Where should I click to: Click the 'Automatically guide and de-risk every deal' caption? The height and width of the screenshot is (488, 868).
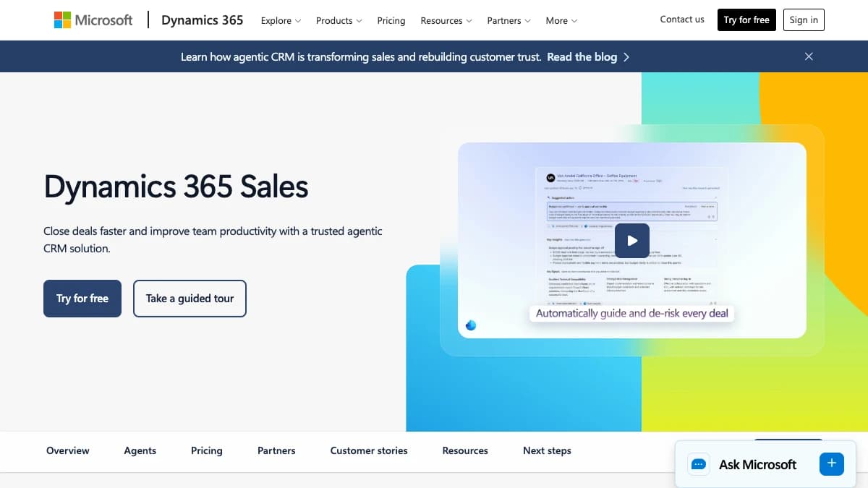tap(632, 314)
